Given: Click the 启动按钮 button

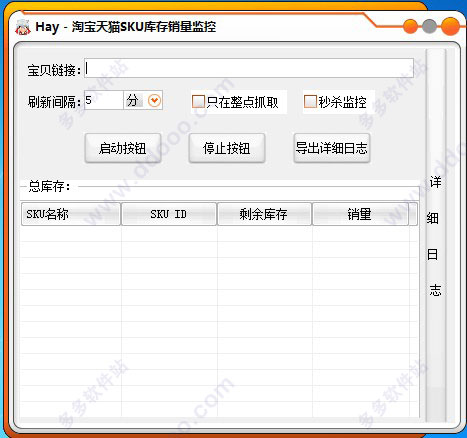Looking at the screenshot, I should (123, 148).
